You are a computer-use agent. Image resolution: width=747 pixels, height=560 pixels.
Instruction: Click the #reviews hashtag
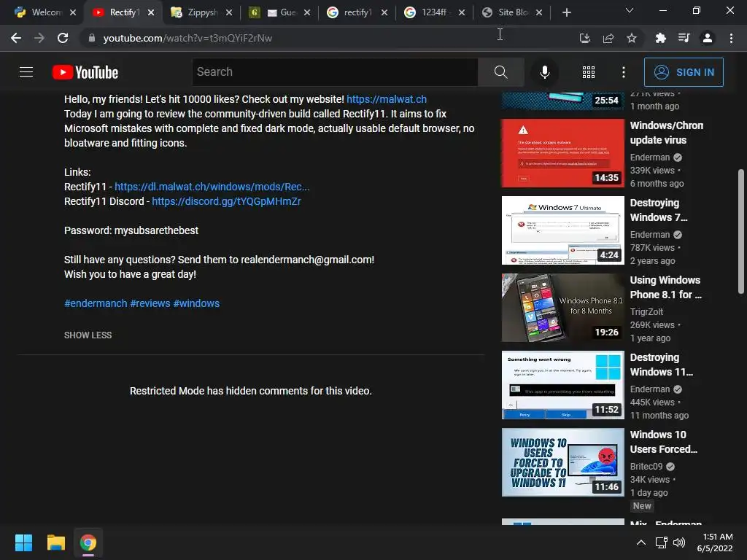pos(150,303)
